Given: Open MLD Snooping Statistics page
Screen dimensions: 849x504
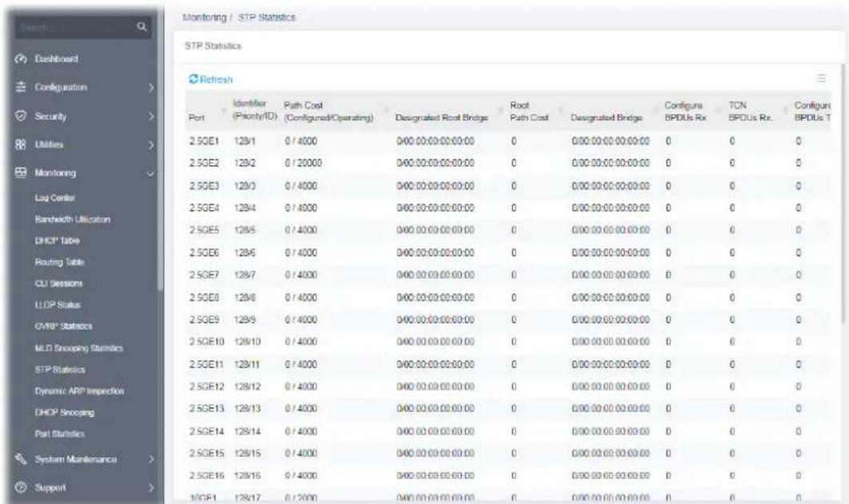Looking at the screenshot, I should click(x=79, y=347).
